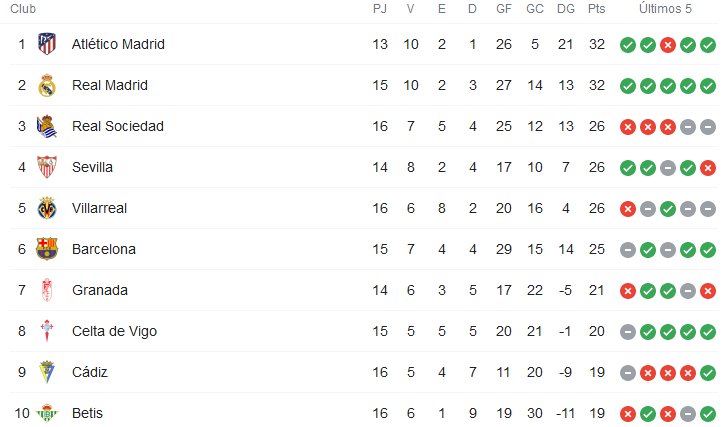Click the Betis green badge
Viewport: 725px width, 427px height.
47,413
